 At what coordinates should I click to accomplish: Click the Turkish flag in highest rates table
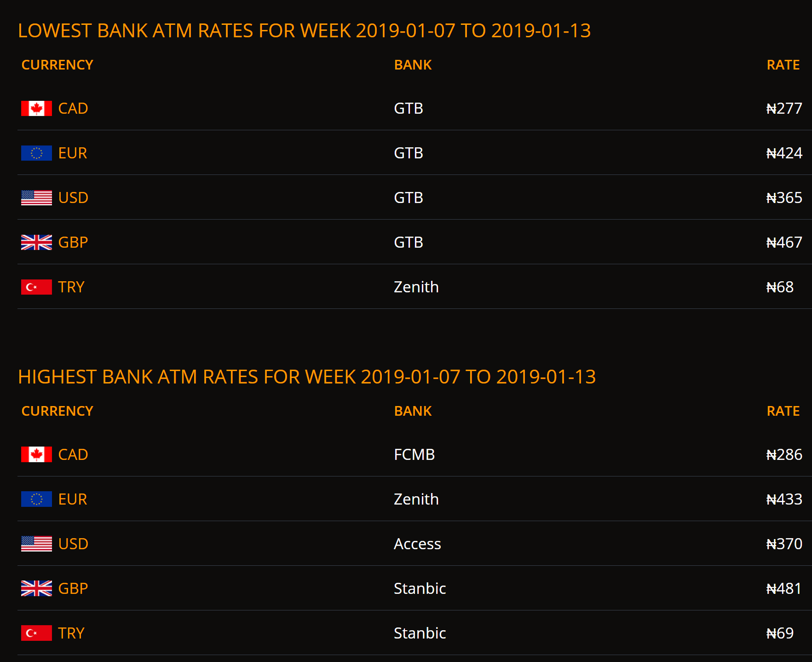[x=36, y=633]
